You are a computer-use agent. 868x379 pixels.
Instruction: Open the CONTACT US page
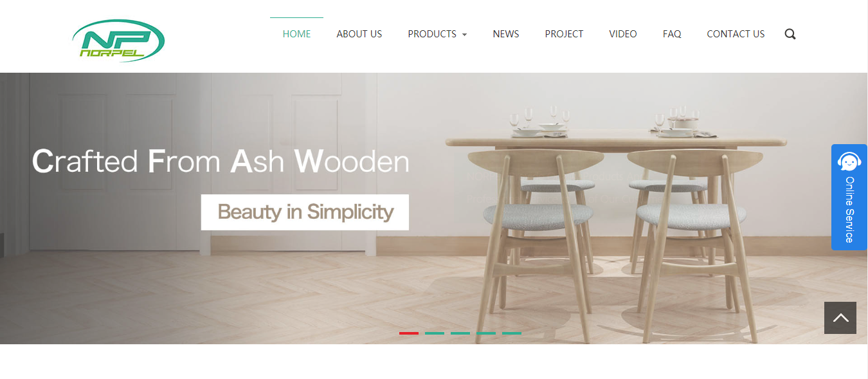(736, 34)
